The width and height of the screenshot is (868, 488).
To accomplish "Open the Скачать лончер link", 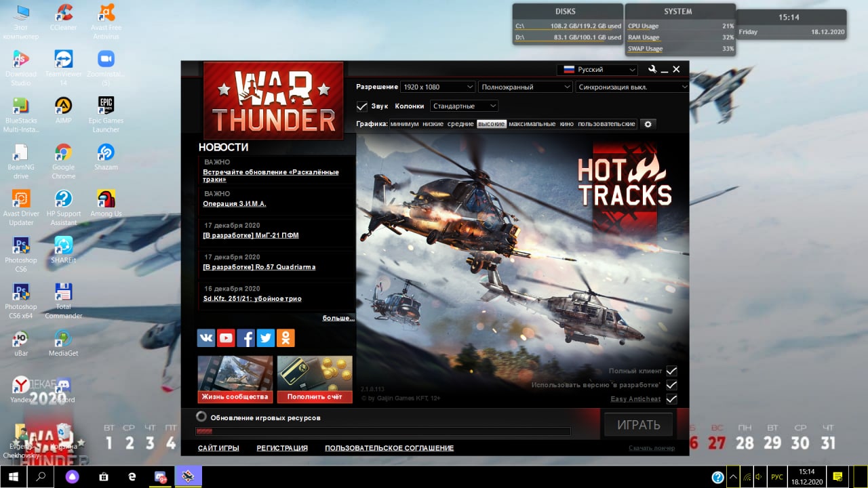I will pos(652,448).
